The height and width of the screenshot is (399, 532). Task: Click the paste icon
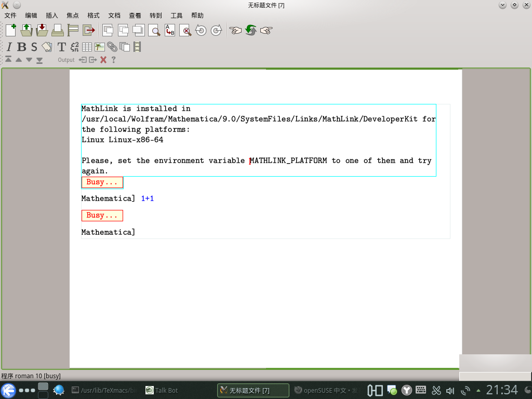(138, 30)
